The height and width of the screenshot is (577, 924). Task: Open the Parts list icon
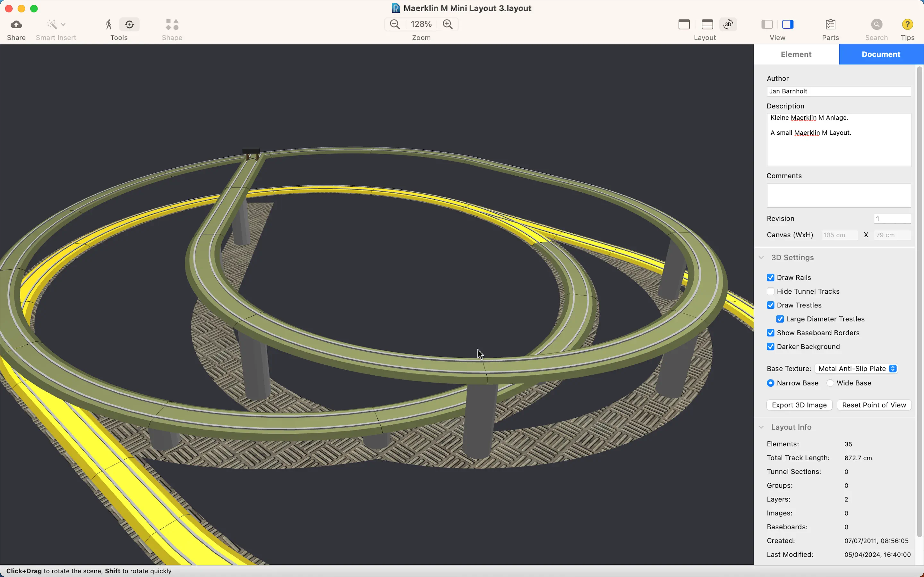coord(830,24)
